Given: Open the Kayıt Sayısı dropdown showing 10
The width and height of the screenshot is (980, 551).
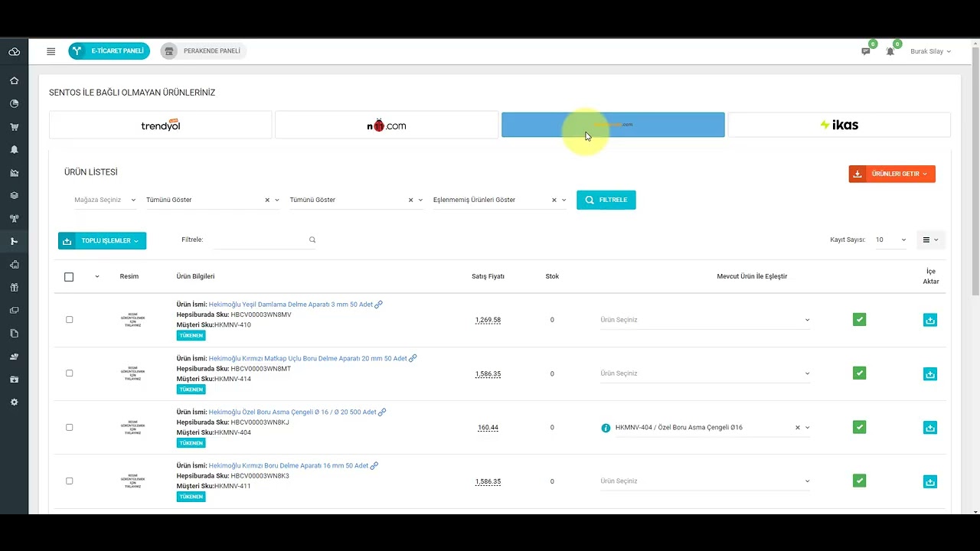Looking at the screenshot, I should (x=891, y=240).
